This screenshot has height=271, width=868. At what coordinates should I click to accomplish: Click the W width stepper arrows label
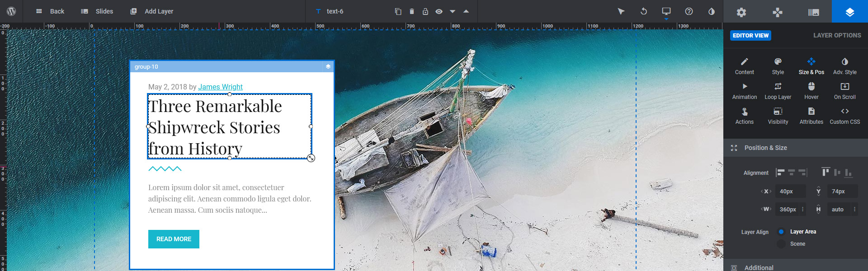coord(766,209)
